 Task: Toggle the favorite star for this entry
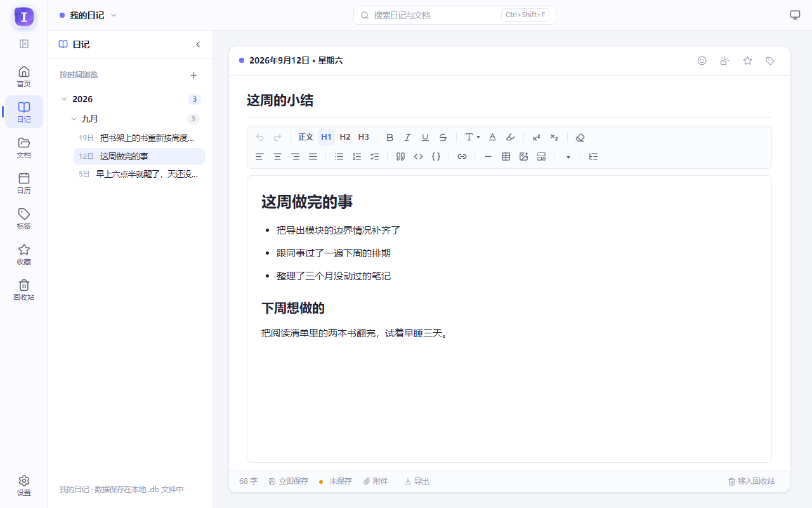click(747, 61)
